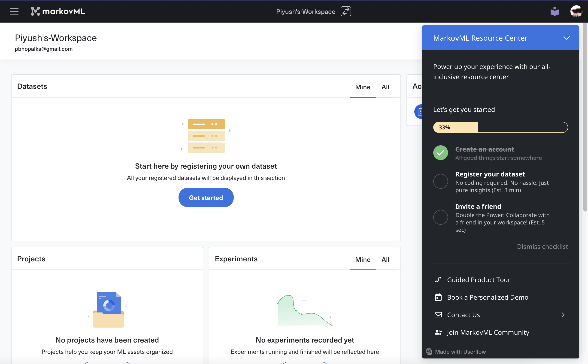Click the calendar icon for demo booking
The width and height of the screenshot is (588, 364).
[438, 297]
